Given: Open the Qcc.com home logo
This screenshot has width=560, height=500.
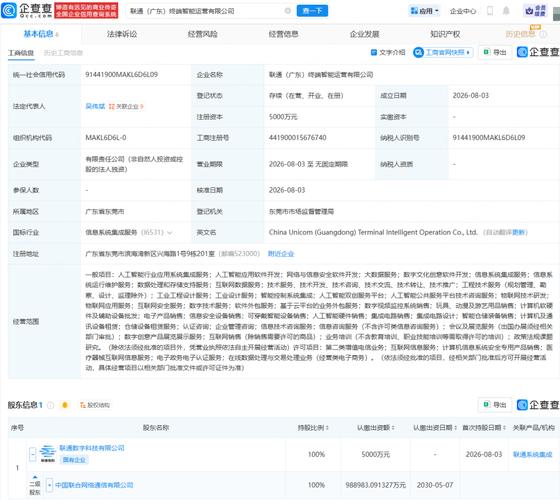Looking at the screenshot, I should [x=27, y=10].
